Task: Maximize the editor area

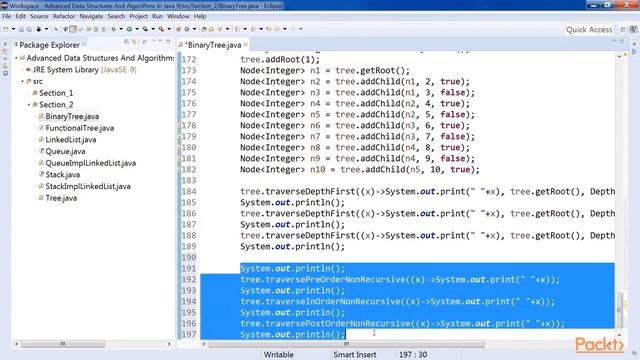Action: (x=622, y=41)
